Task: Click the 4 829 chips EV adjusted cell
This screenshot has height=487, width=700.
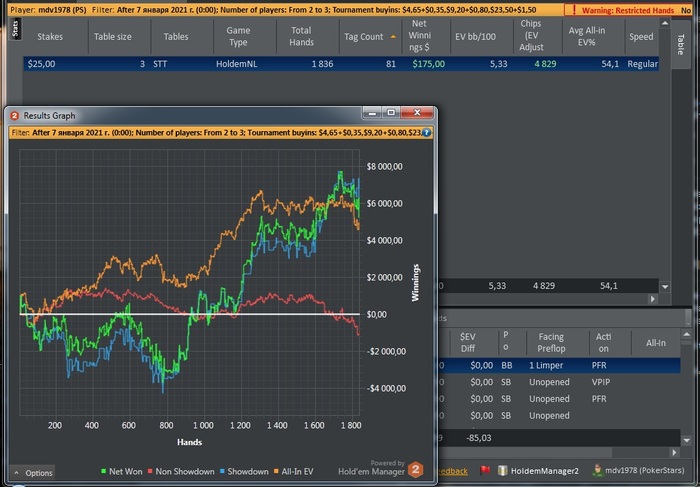Action: [x=545, y=64]
